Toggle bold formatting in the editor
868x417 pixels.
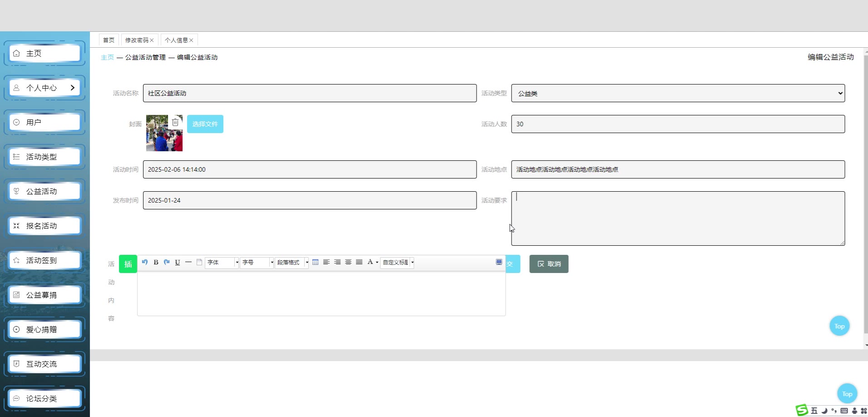(x=156, y=262)
